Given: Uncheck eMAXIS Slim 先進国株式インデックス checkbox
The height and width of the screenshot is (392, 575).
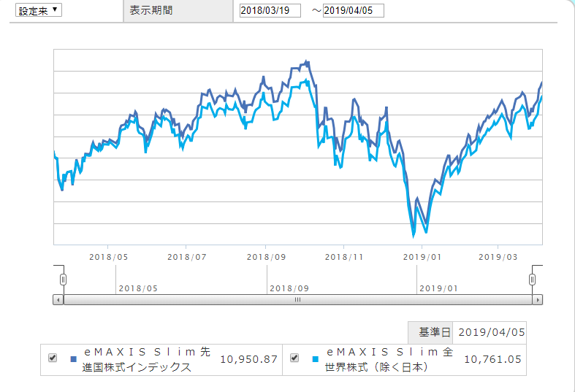Looking at the screenshot, I should pyautogui.click(x=53, y=358).
